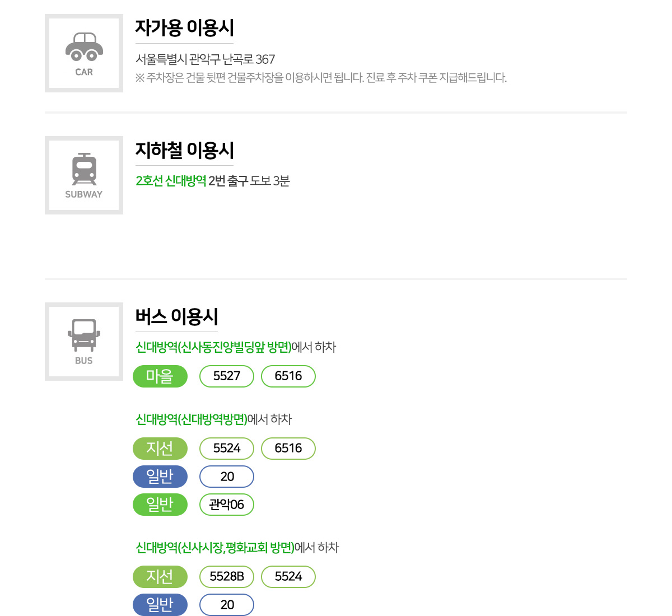
Task: Click bus number 5524 beside 6516
Action: point(227,449)
